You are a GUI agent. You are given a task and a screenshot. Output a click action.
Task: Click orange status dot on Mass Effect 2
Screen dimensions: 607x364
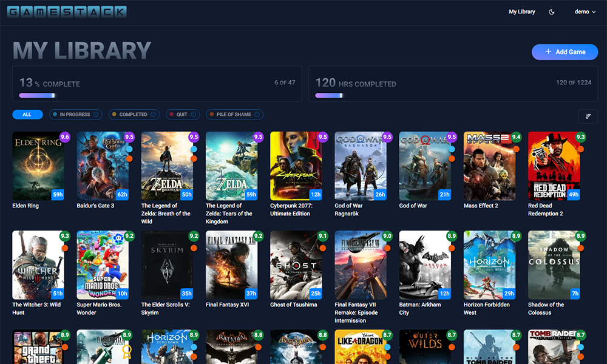(x=516, y=149)
